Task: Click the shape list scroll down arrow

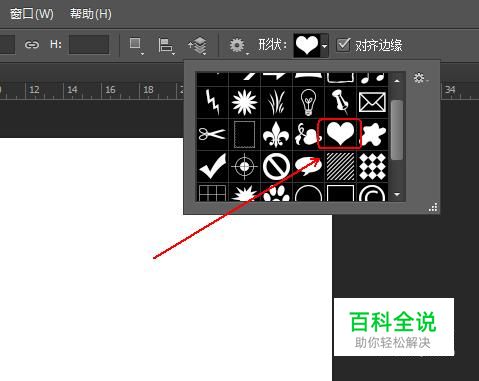Action: coord(397,194)
